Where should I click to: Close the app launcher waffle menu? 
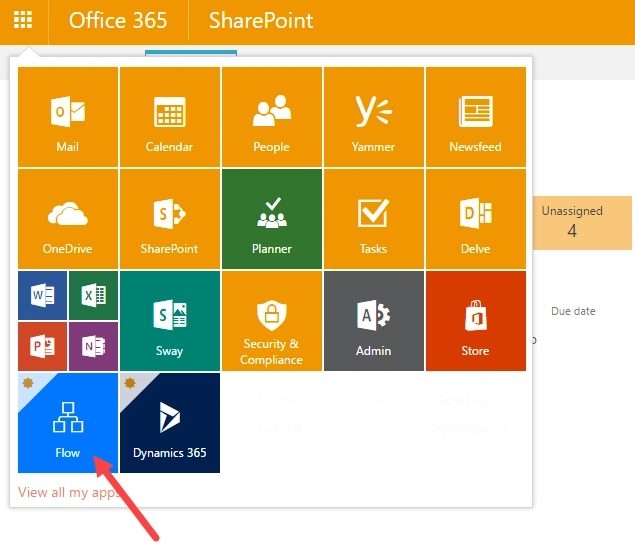click(23, 19)
